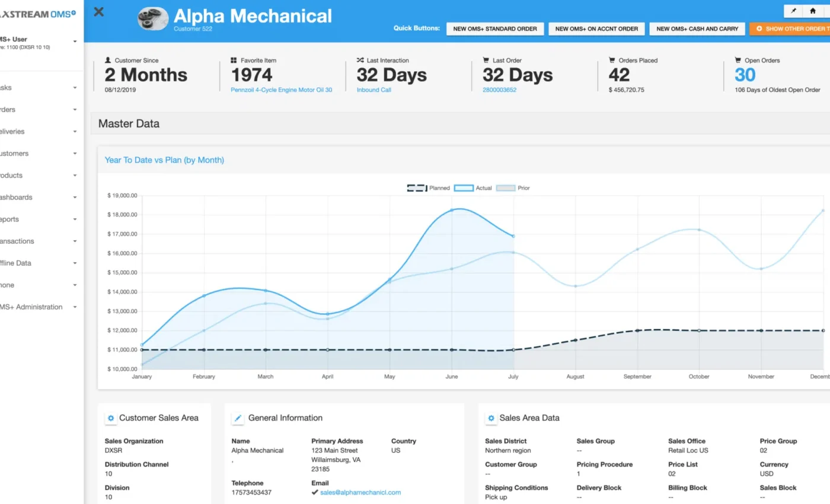Click the home icon in header
The width and height of the screenshot is (830, 504).
point(813,11)
